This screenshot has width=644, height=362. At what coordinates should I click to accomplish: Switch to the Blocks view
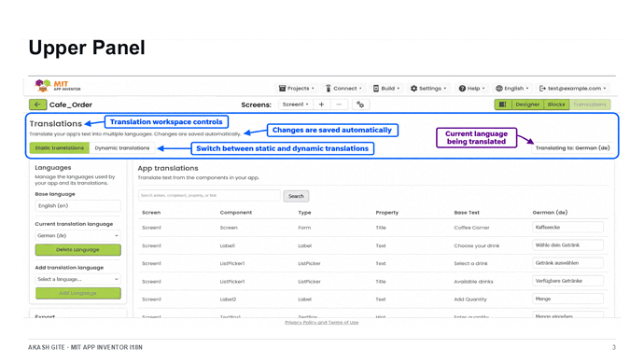pos(556,104)
